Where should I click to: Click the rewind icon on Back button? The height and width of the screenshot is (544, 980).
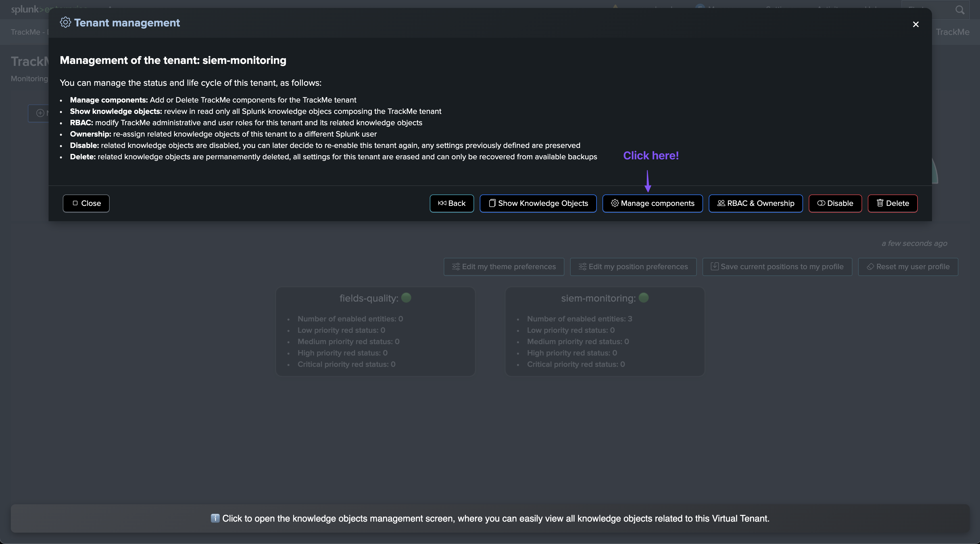[x=442, y=203]
